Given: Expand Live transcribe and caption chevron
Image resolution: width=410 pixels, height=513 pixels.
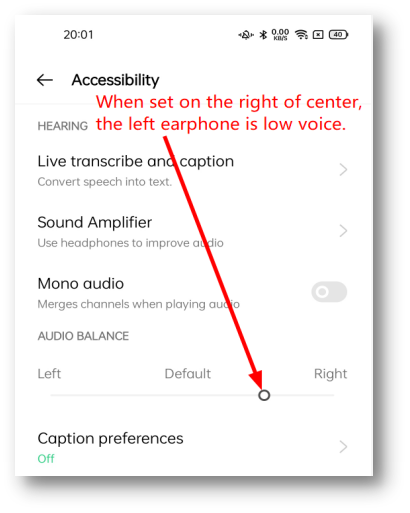Looking at the screenshot, I should (x=343, y=170).
